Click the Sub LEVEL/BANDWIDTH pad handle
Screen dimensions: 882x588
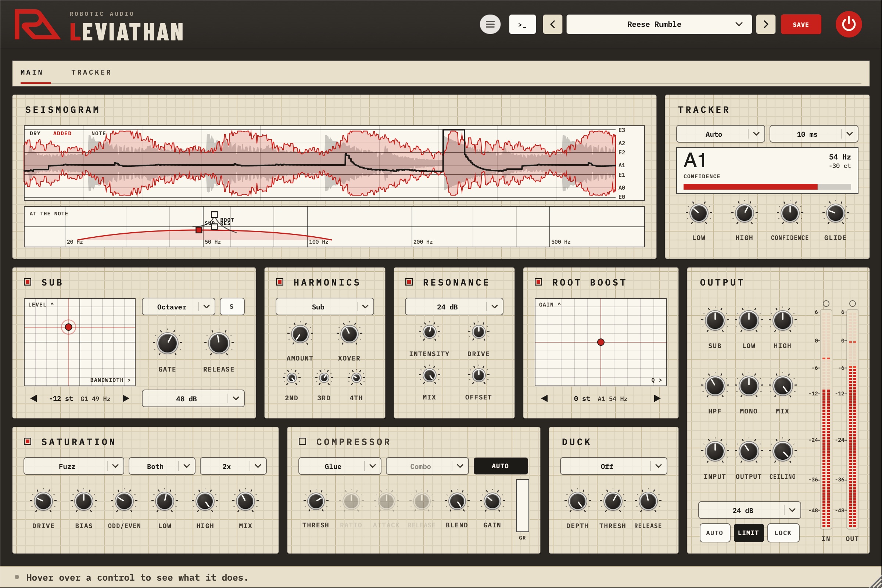[x=69, y=327]
